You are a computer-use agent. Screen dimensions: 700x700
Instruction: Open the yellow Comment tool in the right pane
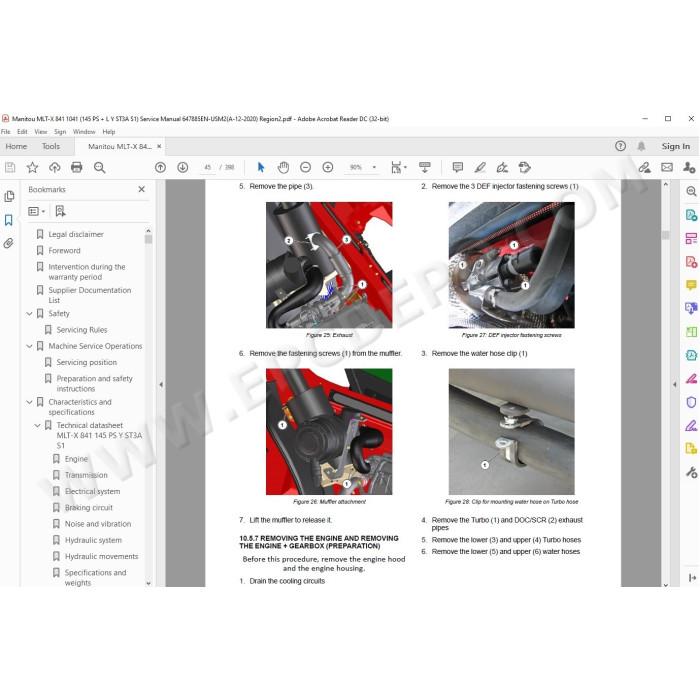(691, 285)
